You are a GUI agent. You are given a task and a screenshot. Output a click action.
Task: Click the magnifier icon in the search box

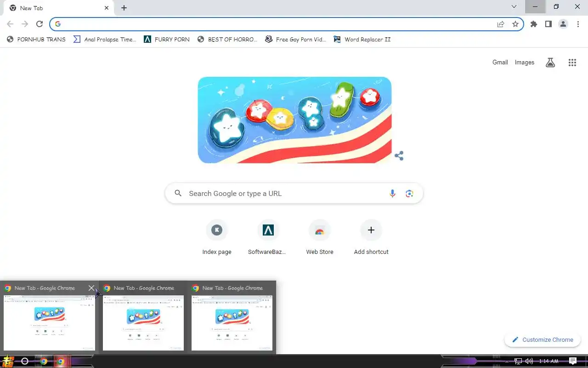coord(178,194)
